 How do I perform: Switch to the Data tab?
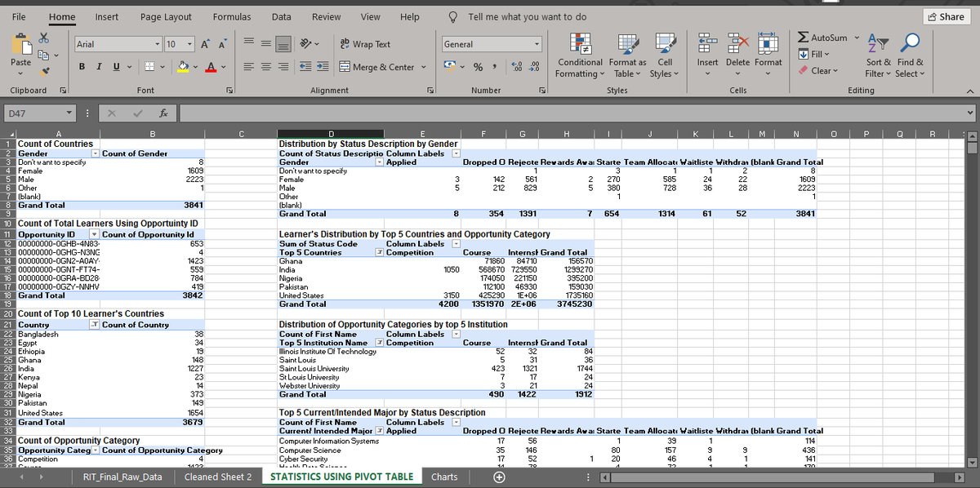click(281, 16)
